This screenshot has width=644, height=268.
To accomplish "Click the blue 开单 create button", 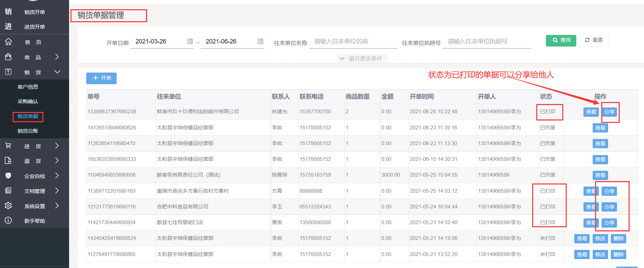I will [x=101, y=78].
